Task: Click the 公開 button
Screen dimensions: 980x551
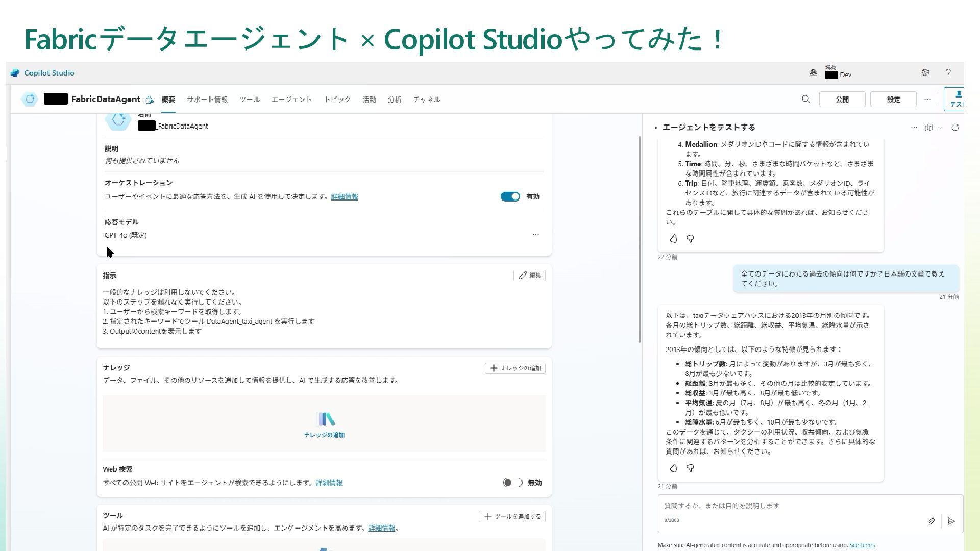Action: click(842, 99)
